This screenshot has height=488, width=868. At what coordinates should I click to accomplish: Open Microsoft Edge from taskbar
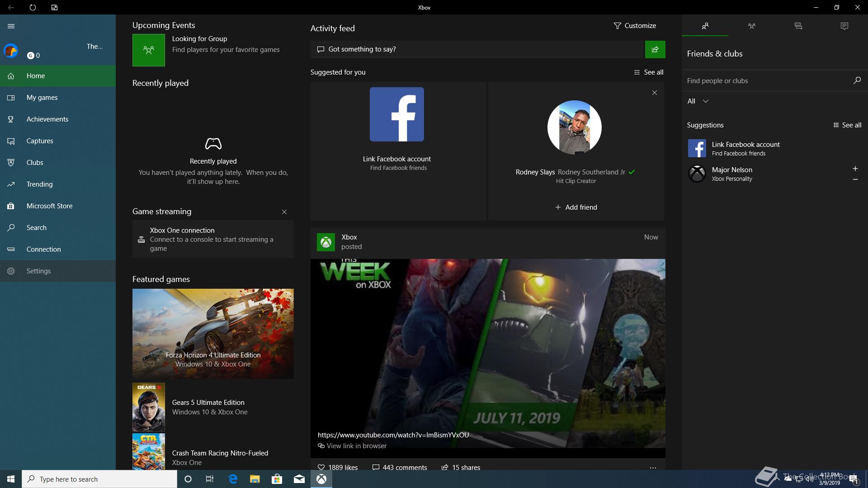click(x=233, y=479)
